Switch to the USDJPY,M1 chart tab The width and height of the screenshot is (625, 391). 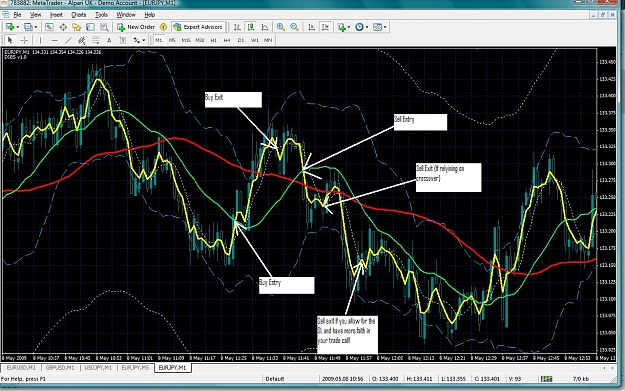point(98,367)
